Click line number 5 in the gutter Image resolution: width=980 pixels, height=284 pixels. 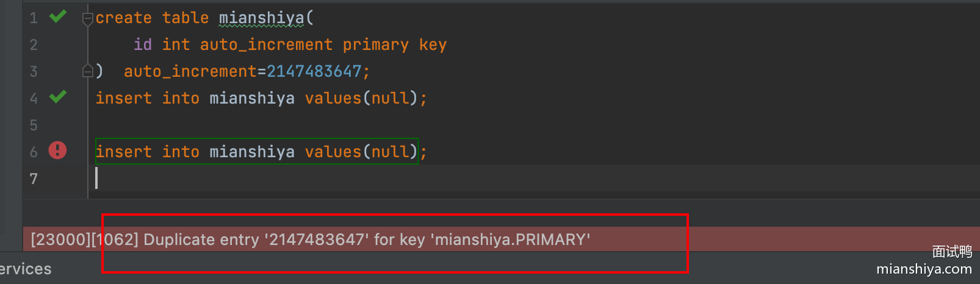pyautogui.click(x=34, y=125)
